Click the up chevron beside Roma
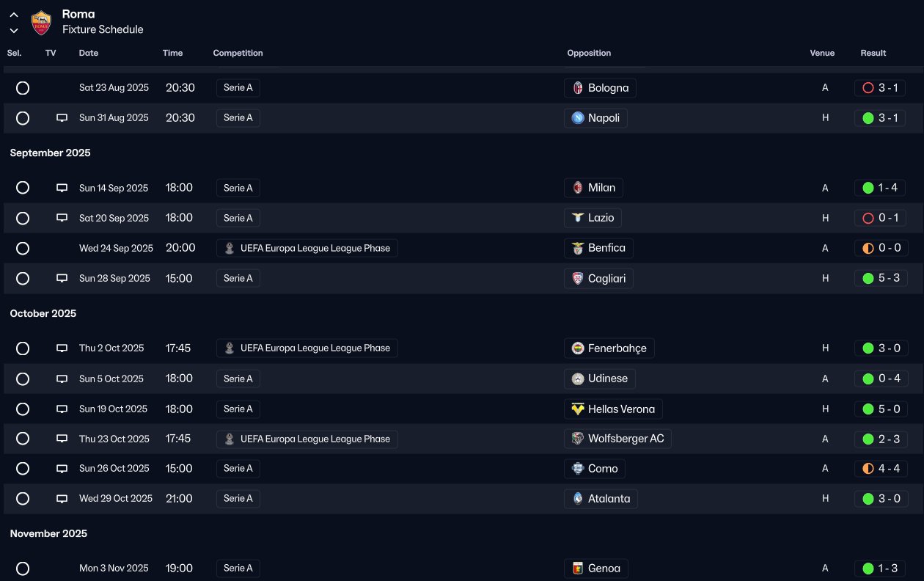The height and width of the screenshot is (581, 924). point(14,15)
